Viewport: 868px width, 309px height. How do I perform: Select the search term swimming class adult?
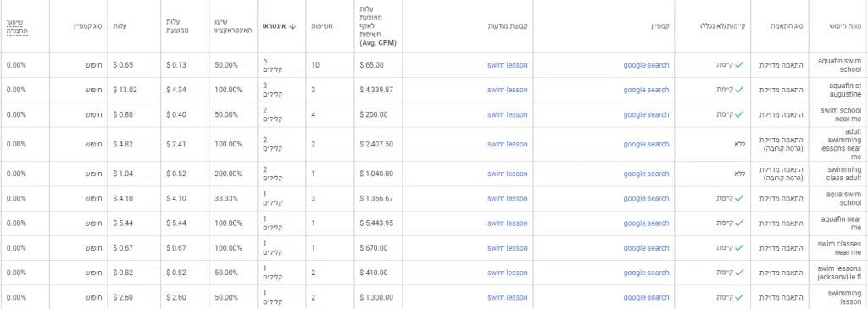tap(844, 174)
